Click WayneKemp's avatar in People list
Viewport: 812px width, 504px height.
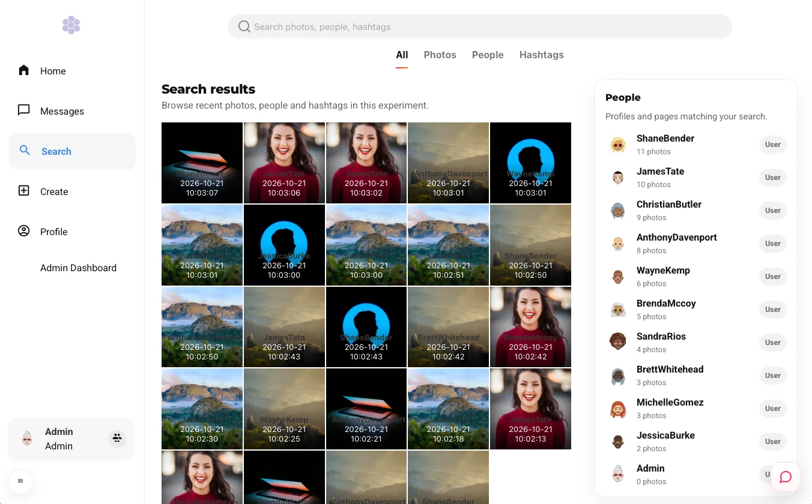[618, 277]
